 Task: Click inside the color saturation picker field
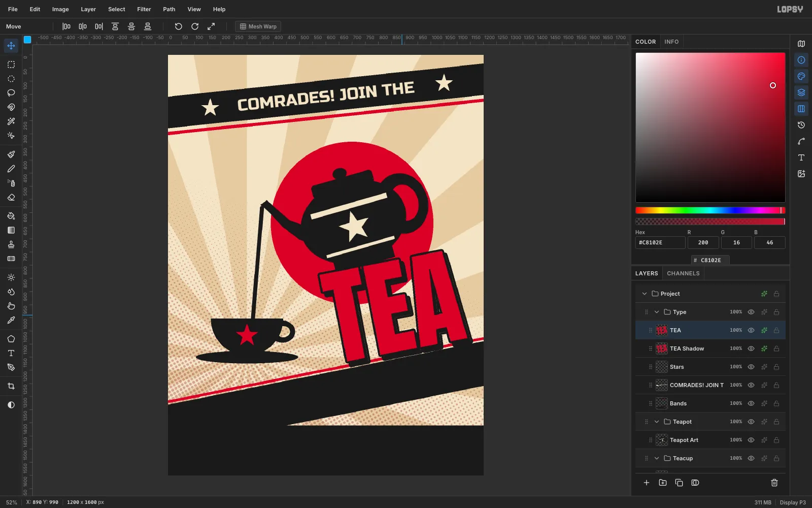tap(710, 128)
